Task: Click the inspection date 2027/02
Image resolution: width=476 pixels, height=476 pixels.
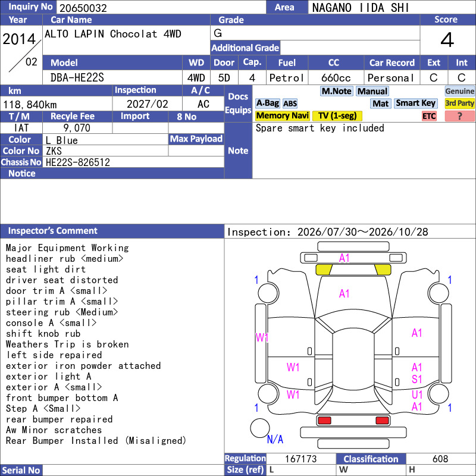Action: pos(147,104)
